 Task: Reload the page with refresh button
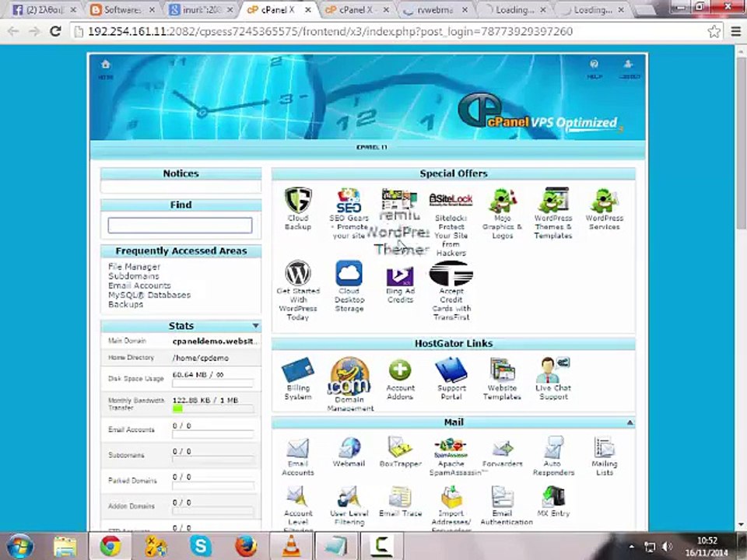[55, 31]
